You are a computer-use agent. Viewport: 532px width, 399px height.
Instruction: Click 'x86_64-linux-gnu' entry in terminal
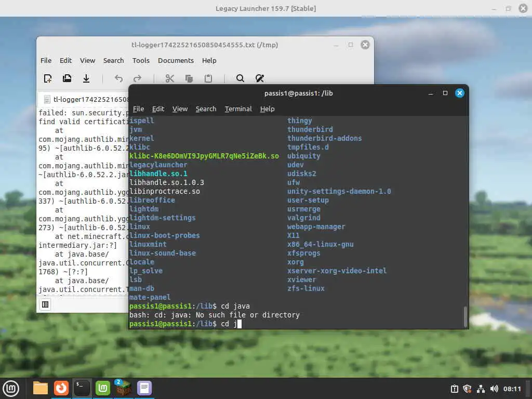(320, 244)
